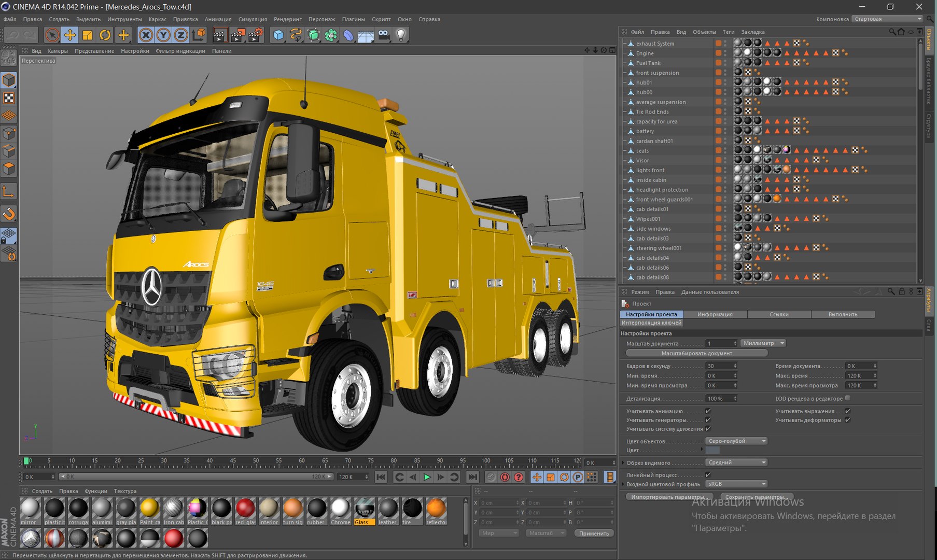Click the record active objects button
937x560 pixels.
(x=491, y=477)
